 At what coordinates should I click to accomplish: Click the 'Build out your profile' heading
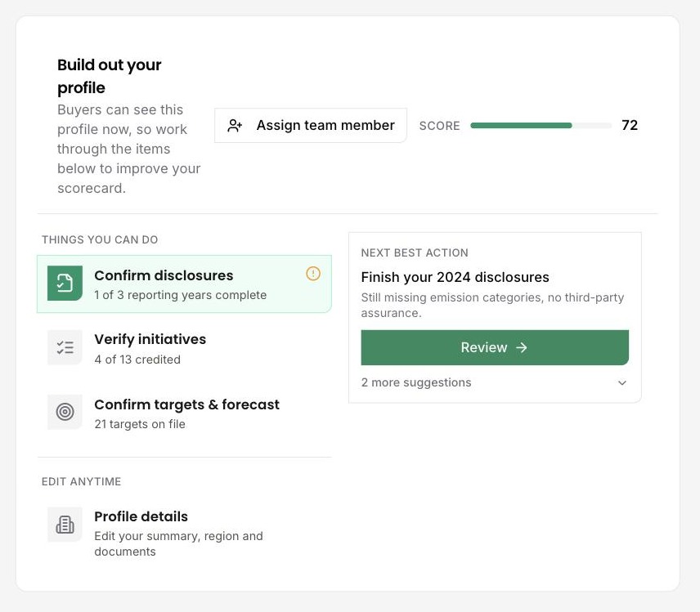click(110, 76)
